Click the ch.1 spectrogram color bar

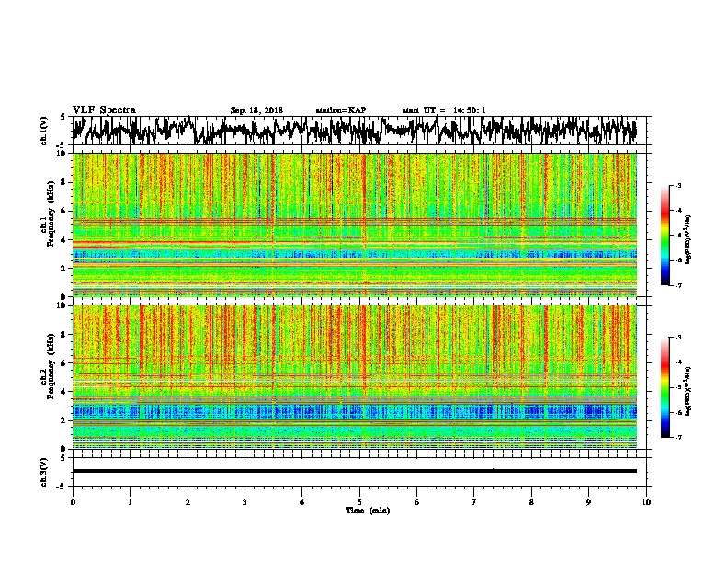pos(665,236)
